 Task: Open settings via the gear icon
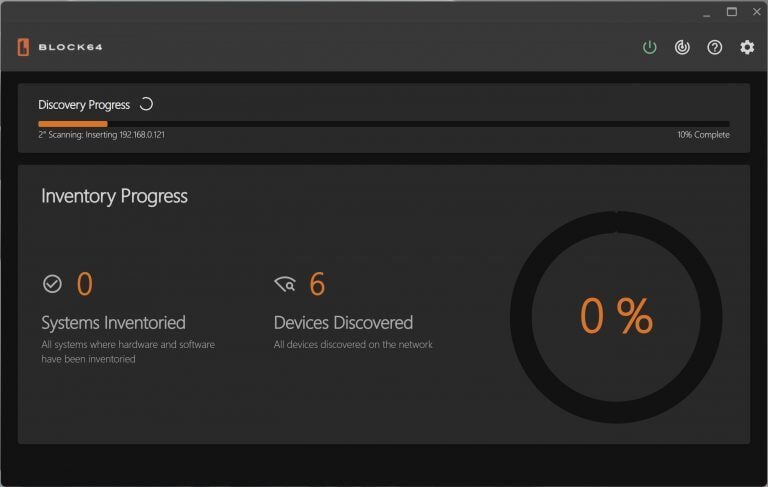(747, 47)
